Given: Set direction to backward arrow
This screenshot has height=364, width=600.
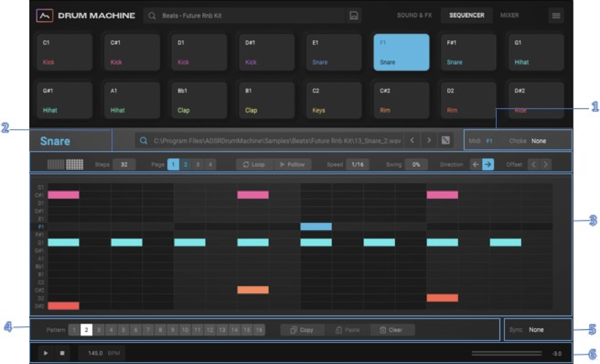Looking at the screenshot, I should [x=476, y=164].
